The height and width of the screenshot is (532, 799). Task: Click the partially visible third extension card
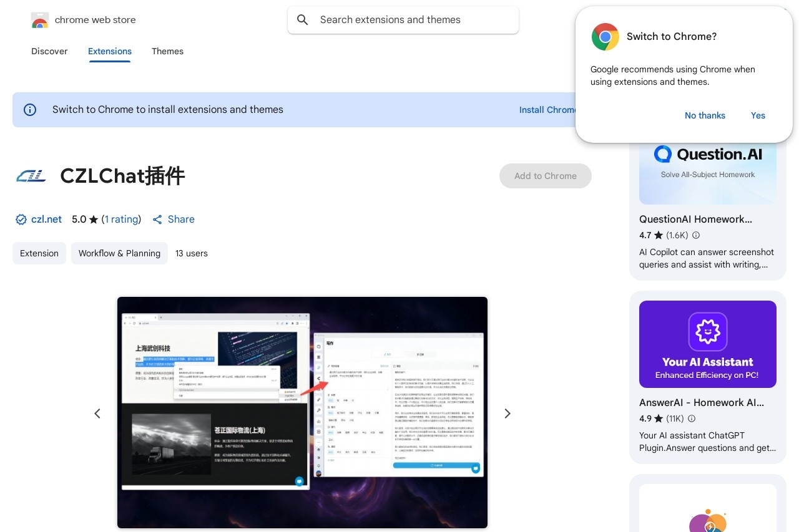point(708,503)
